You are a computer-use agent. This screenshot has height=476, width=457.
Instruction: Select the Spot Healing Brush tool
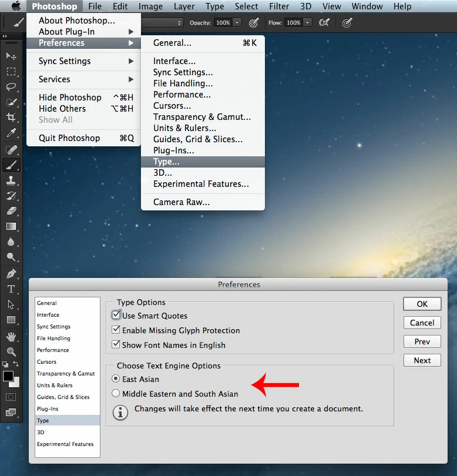pyautogui.click(x=11, y=150)
